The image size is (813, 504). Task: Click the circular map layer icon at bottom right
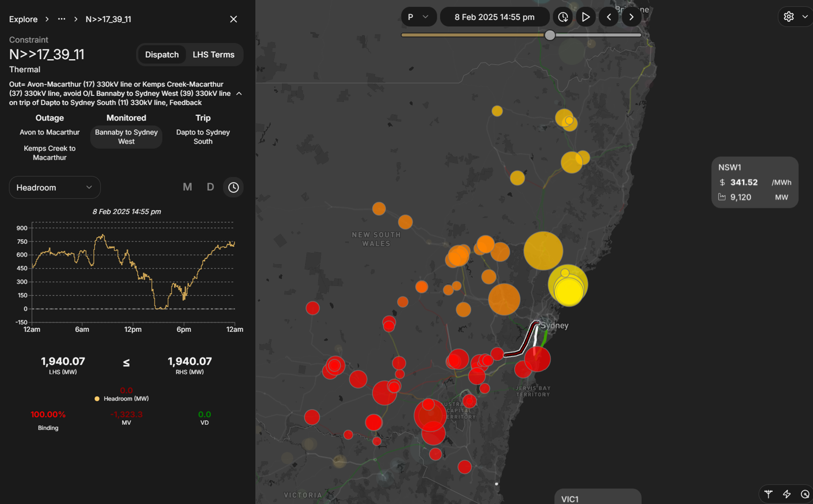(804, 494)
